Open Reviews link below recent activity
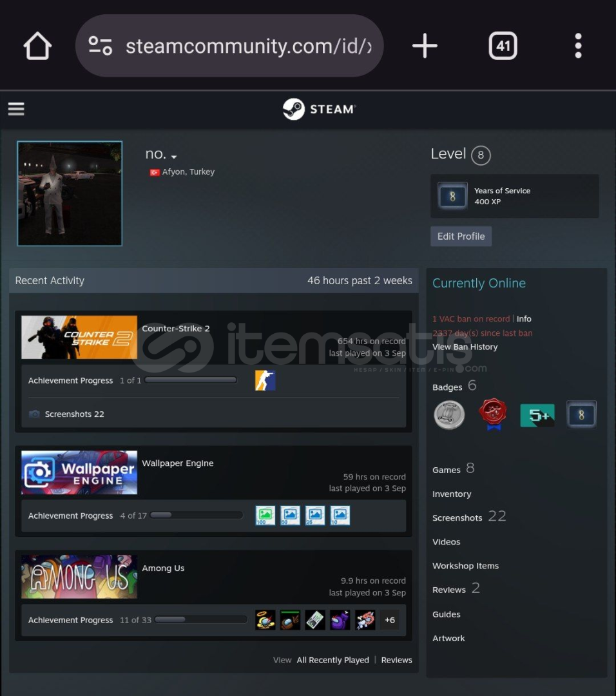 point(396,660)
